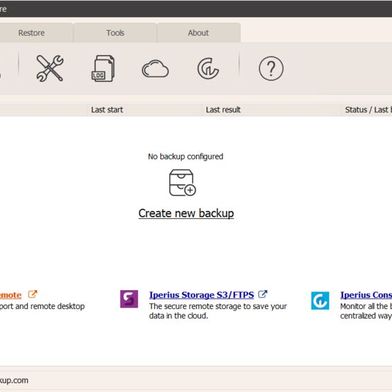Sort by Last start column header

pyautogui.click(x=107, y=110)
